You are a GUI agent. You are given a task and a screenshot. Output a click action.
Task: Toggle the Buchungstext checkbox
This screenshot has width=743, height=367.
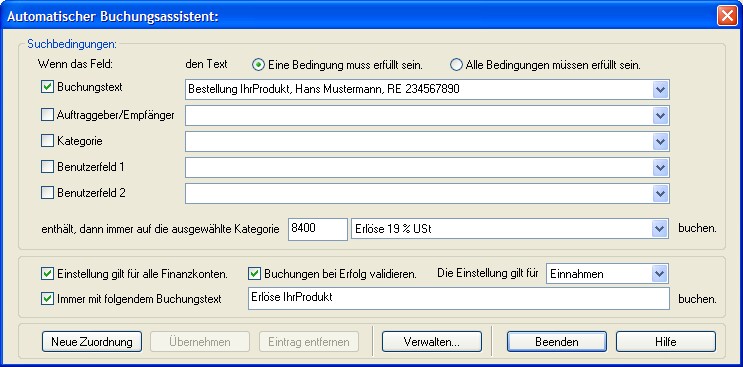pos(47,87)
